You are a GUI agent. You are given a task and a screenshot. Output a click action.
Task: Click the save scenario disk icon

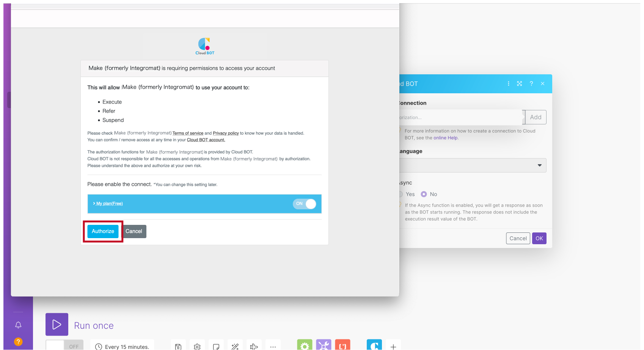click(x=178, y=346)
